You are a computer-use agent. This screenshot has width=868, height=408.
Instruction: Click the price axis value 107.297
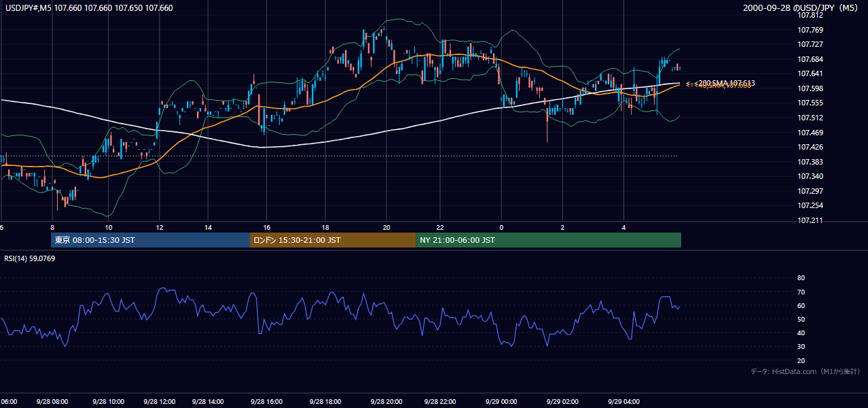click(810, 191)
